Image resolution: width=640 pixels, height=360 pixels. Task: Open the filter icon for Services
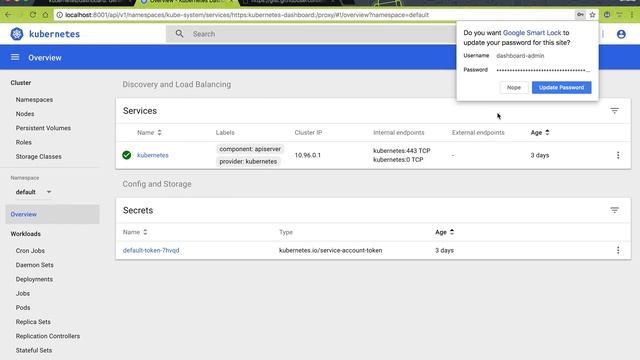(614, 111)
